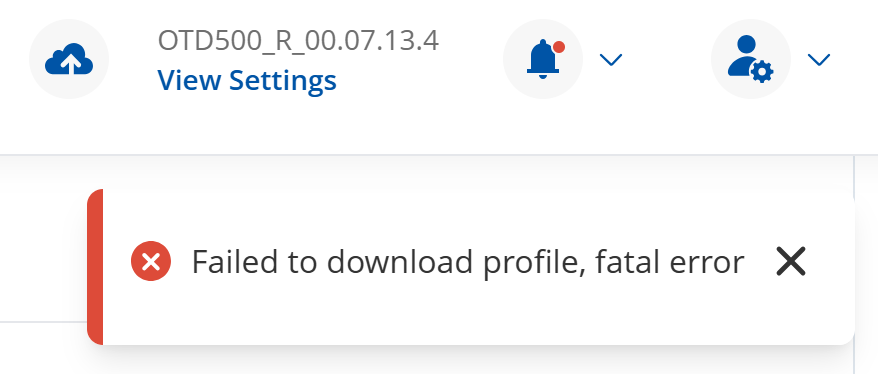The height and width of the screenshot is (374, 878).
Task: Expand the user menu dropdown chevron
Action: (x=819, y=59)
